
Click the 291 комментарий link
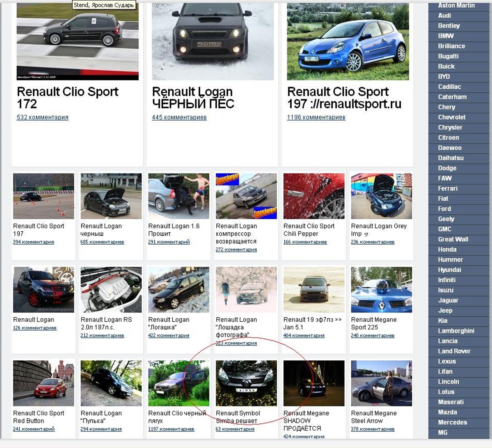pos(169,242)
